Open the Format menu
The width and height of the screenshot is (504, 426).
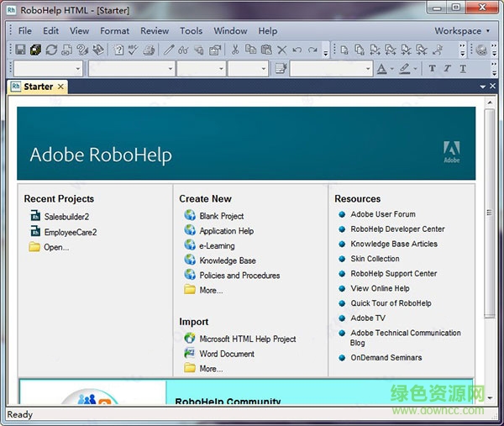click(114, 31)
